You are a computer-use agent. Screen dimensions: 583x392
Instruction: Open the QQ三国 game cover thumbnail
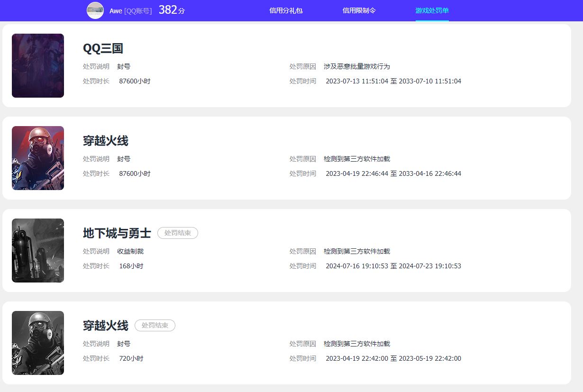(x=38, y=65)
